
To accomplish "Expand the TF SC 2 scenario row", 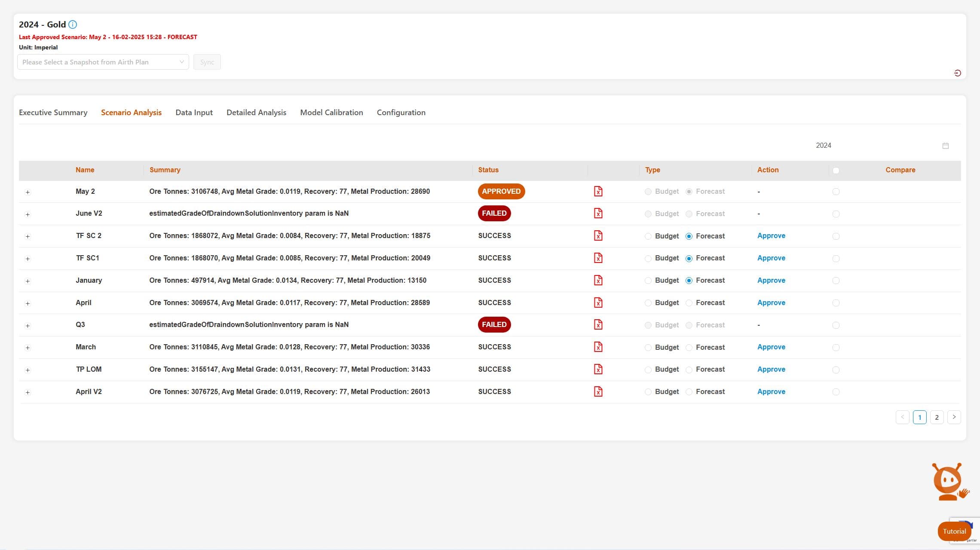I will coord(28,237).
